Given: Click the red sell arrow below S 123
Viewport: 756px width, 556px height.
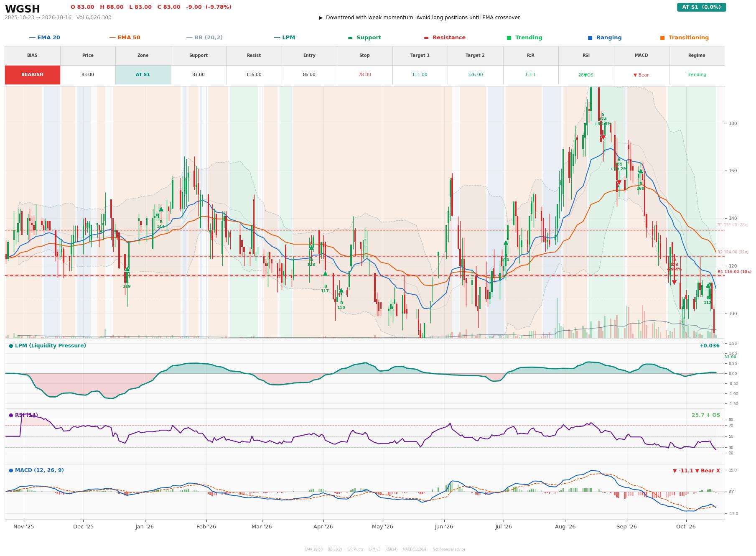Looking at the screenshot, I should click(674, 283).
